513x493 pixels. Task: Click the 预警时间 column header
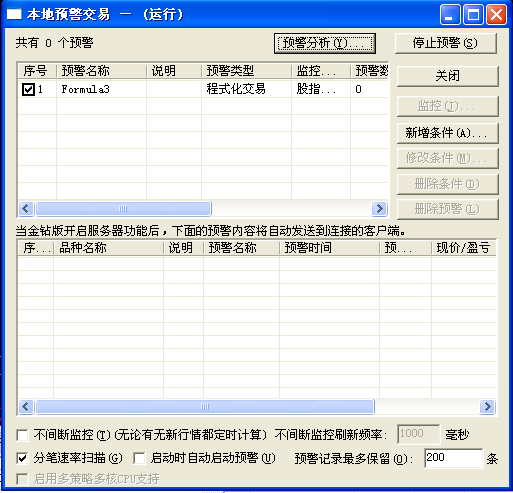pyautogui.click(x=329, y=248)
